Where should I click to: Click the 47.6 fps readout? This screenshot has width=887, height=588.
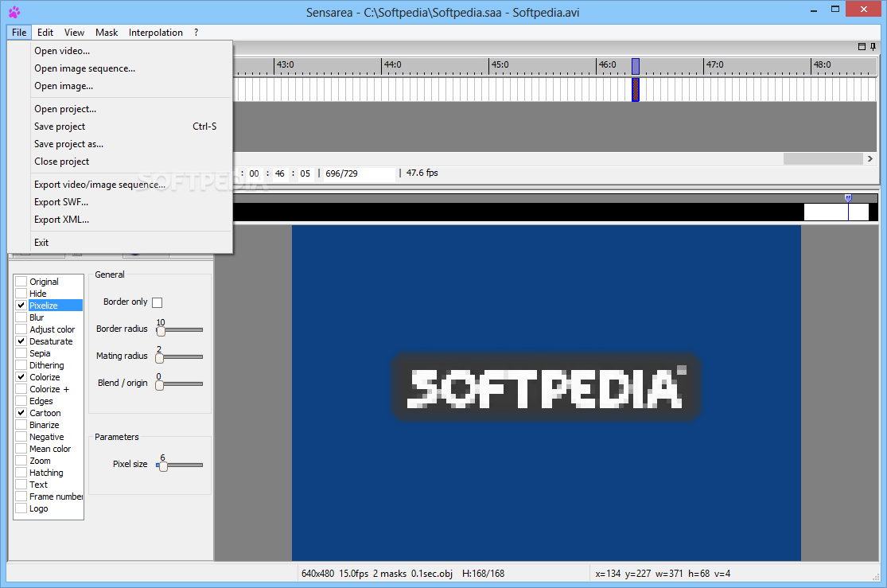click(x=422, y=173)
